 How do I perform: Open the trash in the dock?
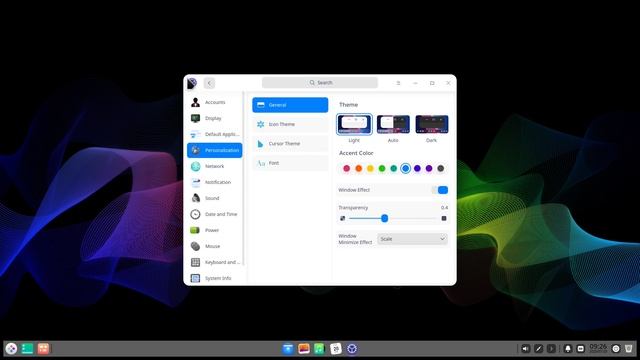[629, 349]
